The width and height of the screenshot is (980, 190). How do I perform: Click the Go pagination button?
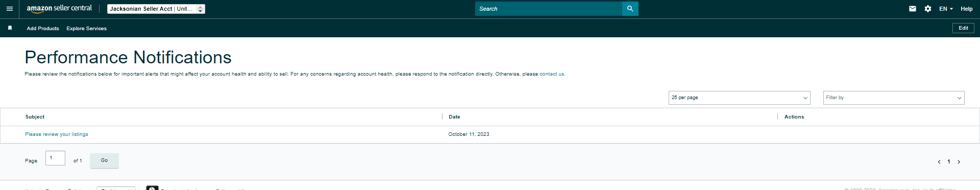tap(104, 160)
